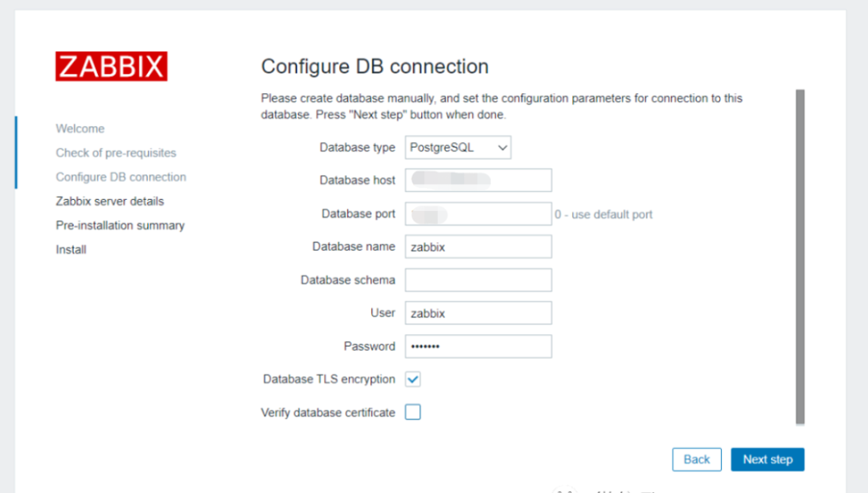Select Welcome step in sidebar
The width and height of the screenshot is (868, 493).
click(80, 128)
